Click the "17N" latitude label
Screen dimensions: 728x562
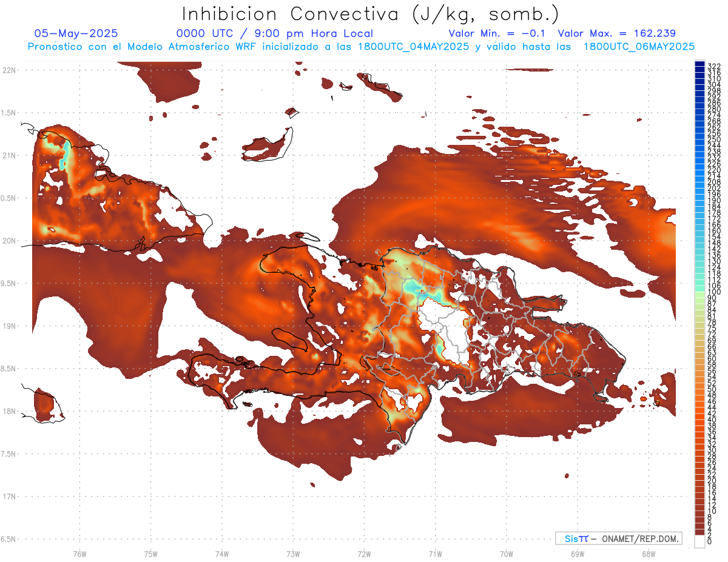(9, 497)
